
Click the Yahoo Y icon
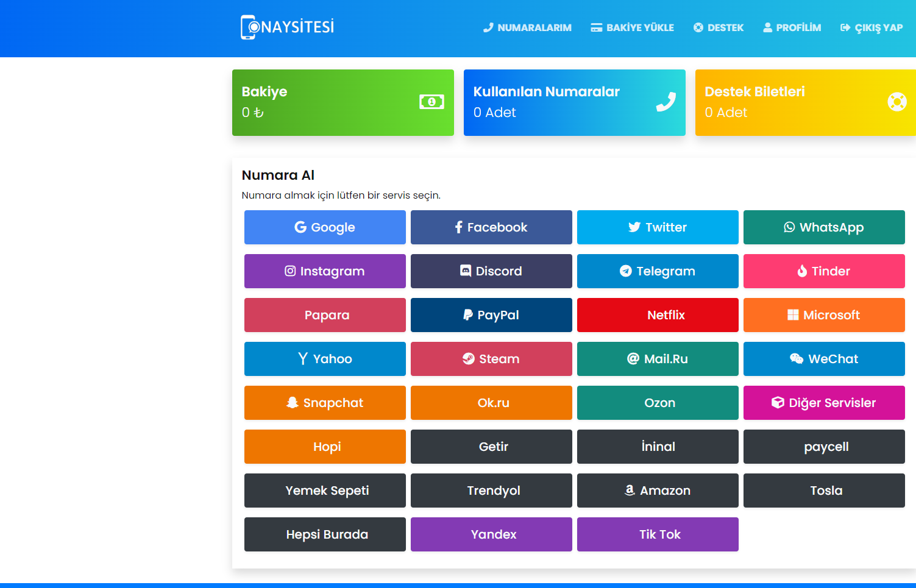coord(303,359)
